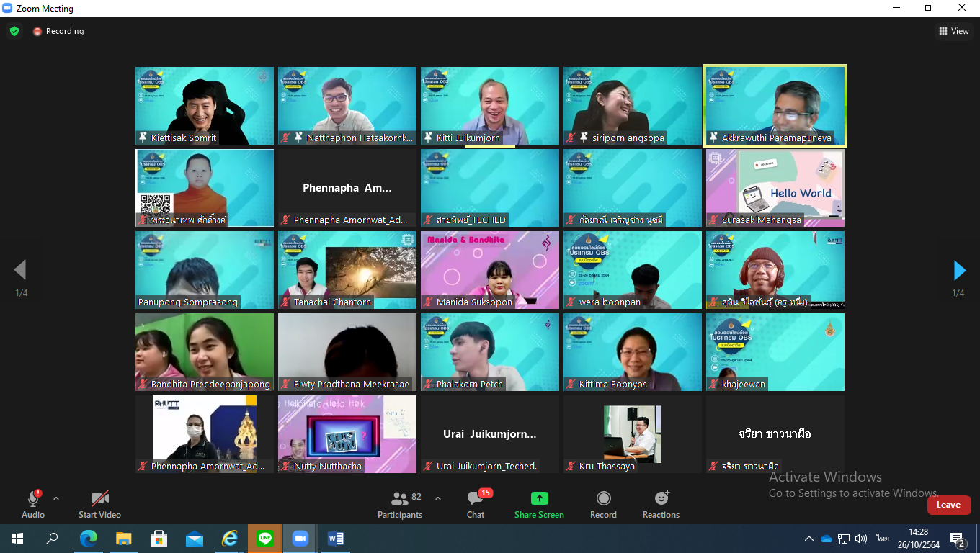Select Kiettisak Somrit video tile
The height and width of the screenshot is (553, 980).
205,106
